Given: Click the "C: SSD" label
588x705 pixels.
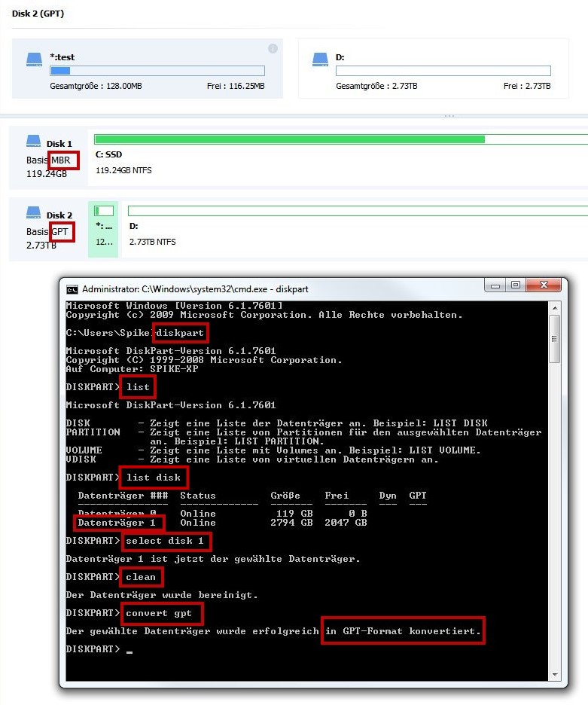Looking at the screenshot, I should point(108,154).
